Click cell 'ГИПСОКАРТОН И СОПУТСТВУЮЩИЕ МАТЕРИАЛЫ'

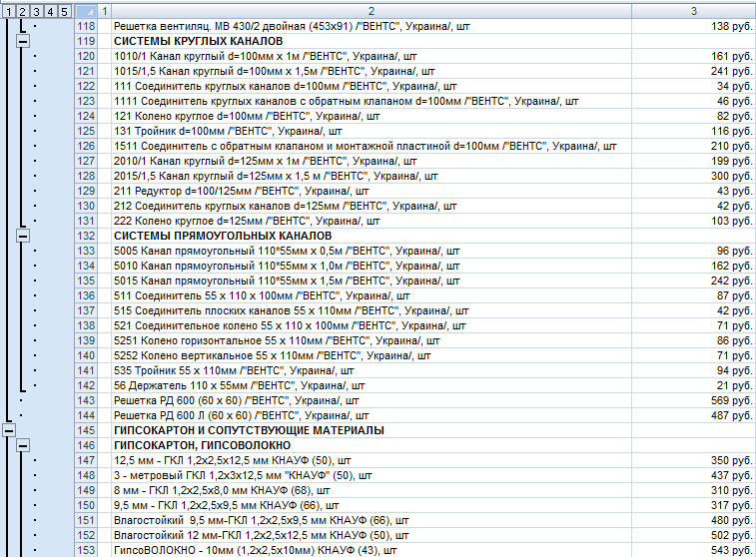372,430
